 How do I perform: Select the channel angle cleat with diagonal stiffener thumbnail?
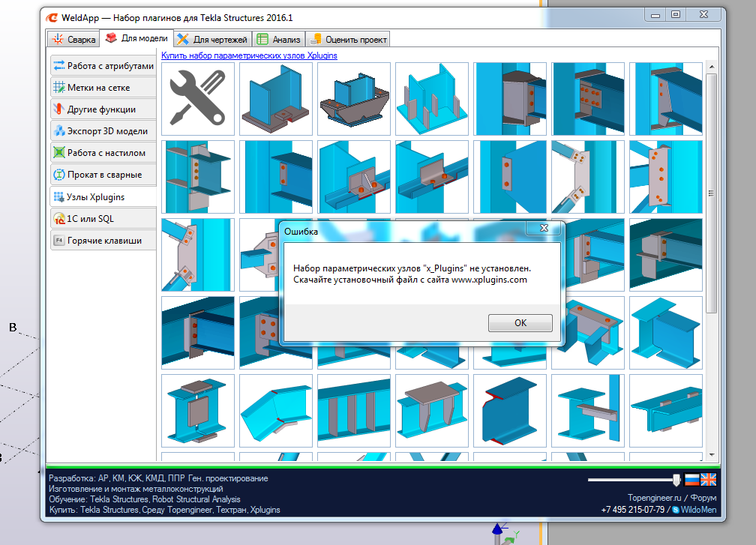(354, 177)
